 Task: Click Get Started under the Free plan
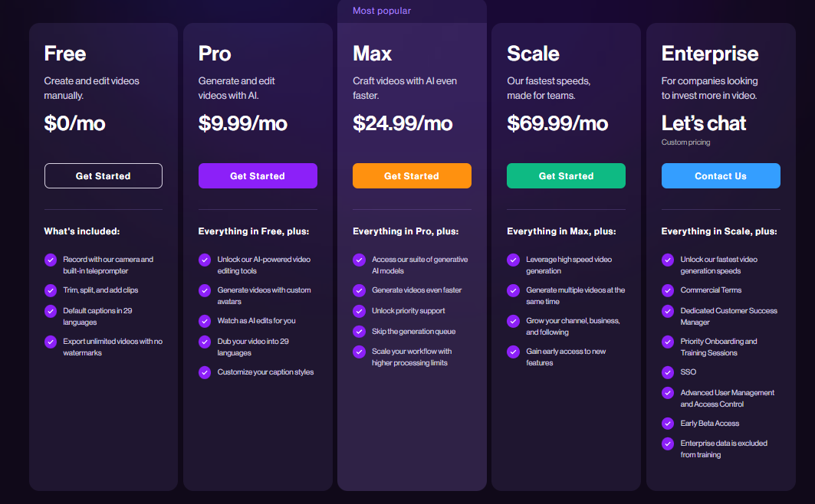tap(104, 175)
